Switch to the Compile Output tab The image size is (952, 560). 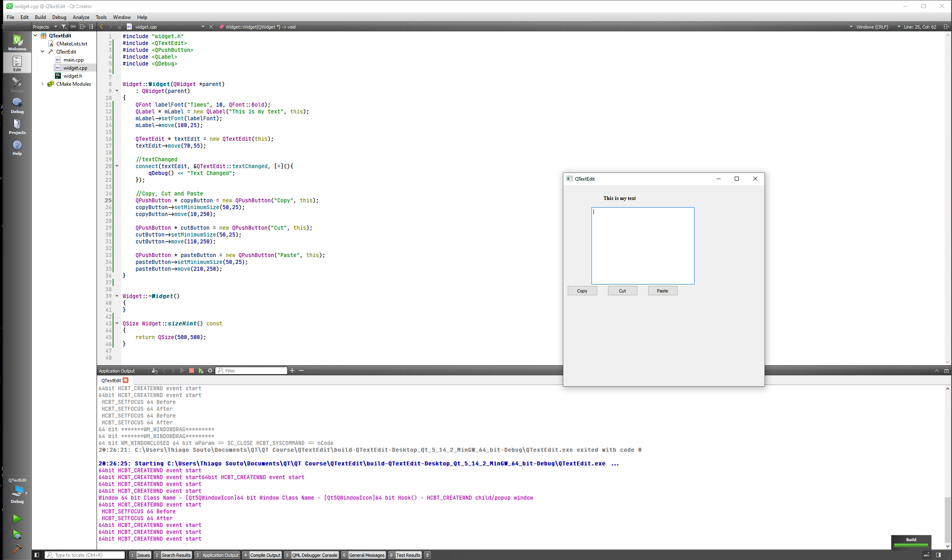pos(262,555)
